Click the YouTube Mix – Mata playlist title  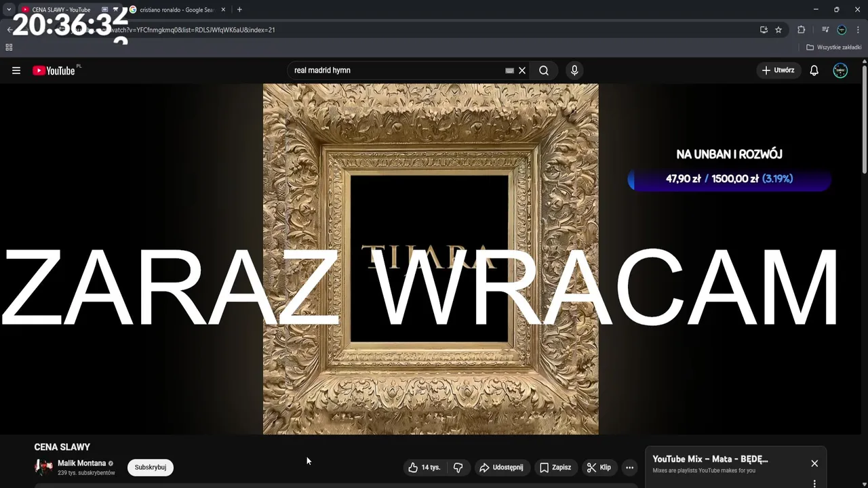point(710,460)
